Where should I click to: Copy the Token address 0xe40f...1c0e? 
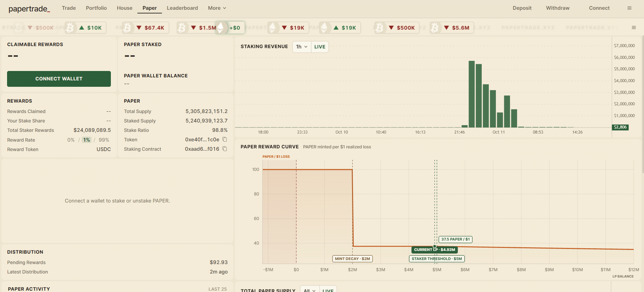tap(225, 139)
